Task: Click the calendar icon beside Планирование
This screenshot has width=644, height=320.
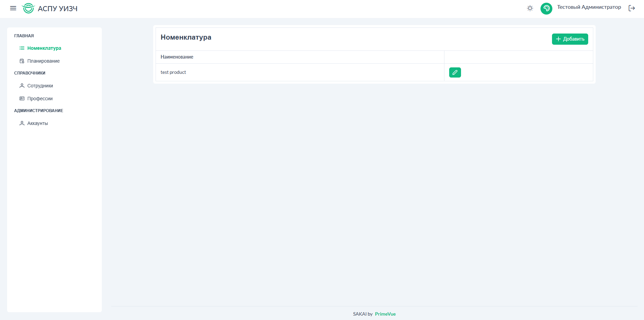Action: pyautogui.click(x=22, y=61)
